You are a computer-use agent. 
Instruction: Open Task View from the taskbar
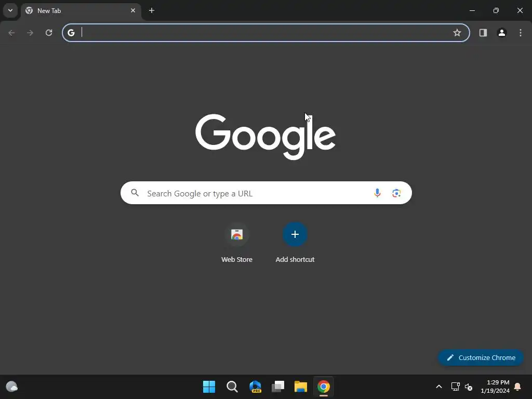tap(278, 387)
